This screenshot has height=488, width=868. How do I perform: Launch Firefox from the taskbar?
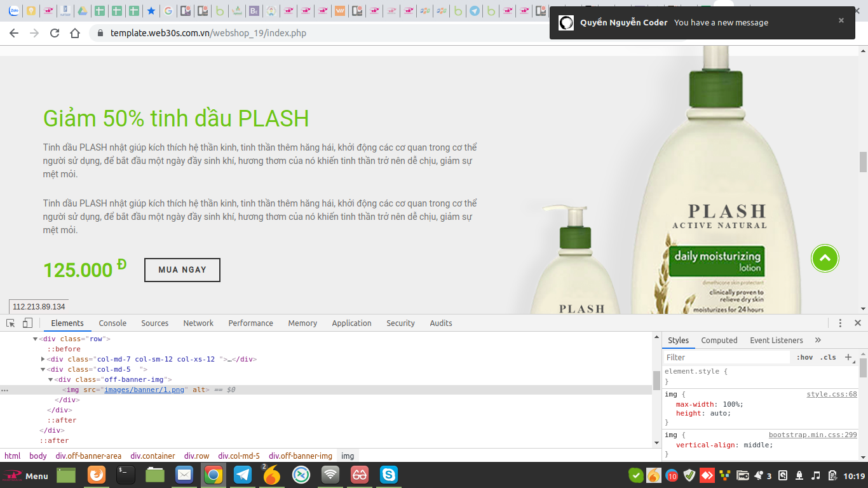97,475
